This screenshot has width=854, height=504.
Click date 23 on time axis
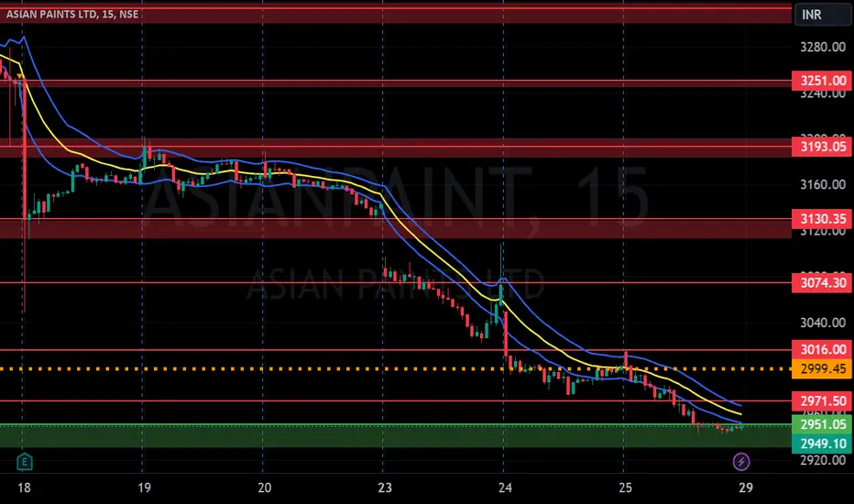tap(385, 488)
